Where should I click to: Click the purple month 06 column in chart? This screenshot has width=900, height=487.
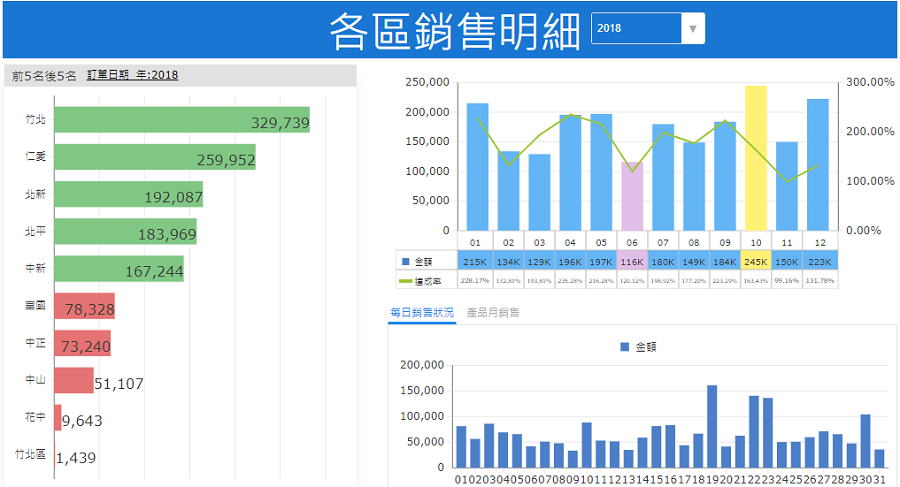(x=632, y=196)
